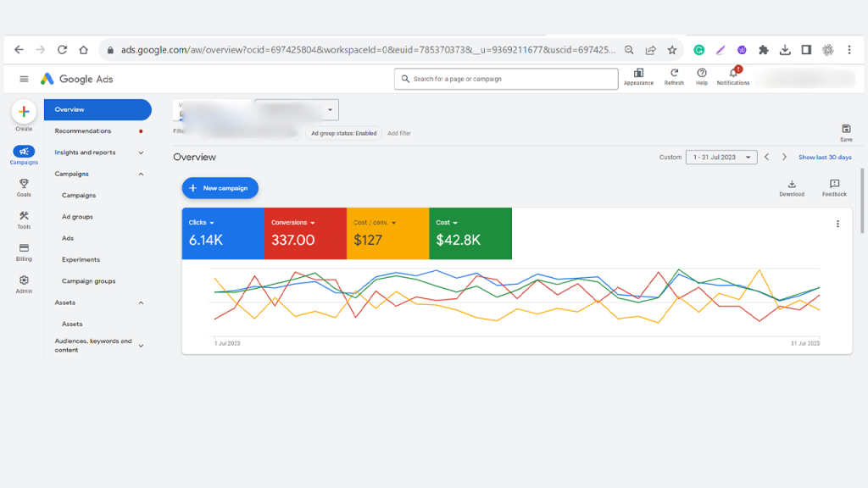
Task: Open browser downloads
Action: point(785,50)
